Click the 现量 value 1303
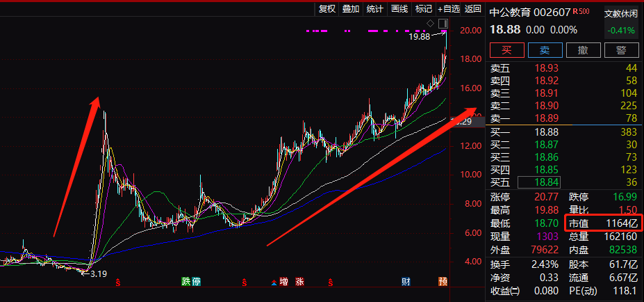Viewport: 644px width, 302px height. point(546,237)
